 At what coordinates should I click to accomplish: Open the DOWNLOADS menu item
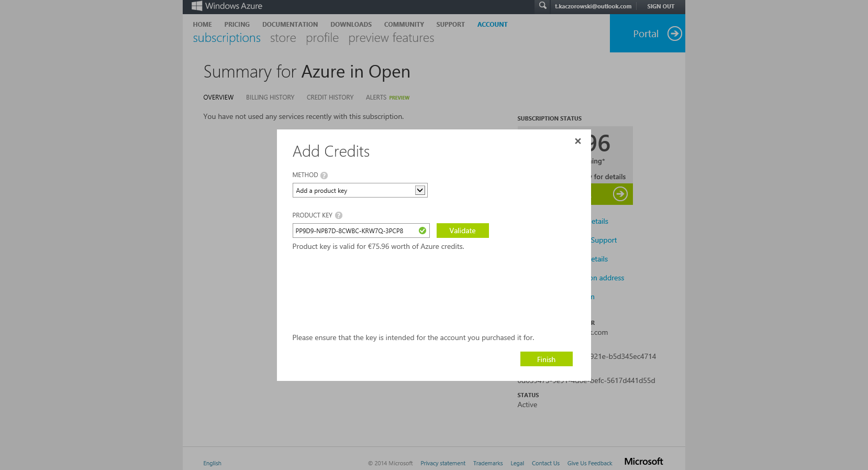click(x=351, y=25)
